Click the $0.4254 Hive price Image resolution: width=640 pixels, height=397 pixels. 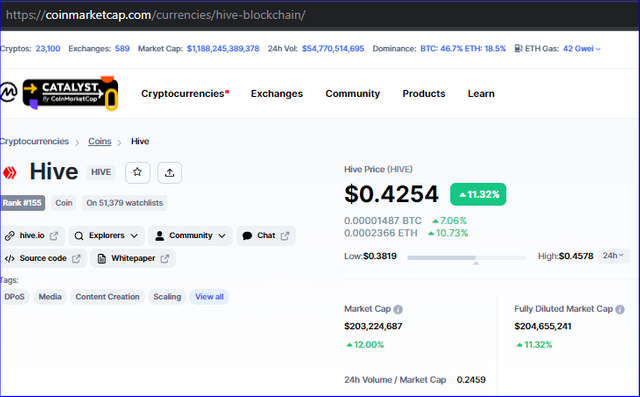pyautogui.click(x=391, y=194)
